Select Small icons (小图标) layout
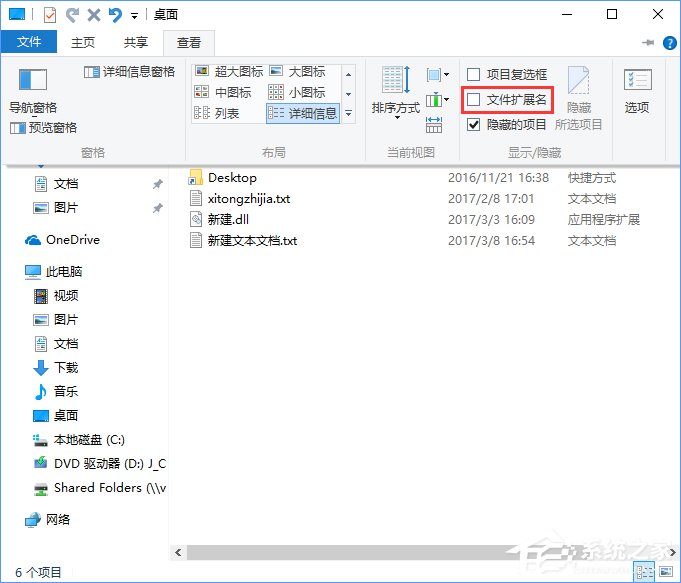 [298, 92]
